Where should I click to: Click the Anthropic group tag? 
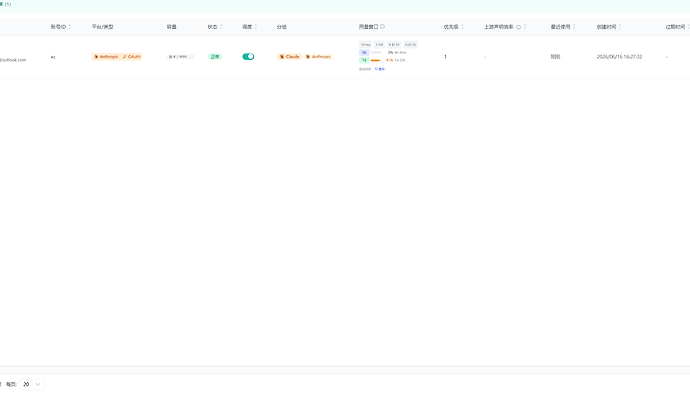click(318, 56)
